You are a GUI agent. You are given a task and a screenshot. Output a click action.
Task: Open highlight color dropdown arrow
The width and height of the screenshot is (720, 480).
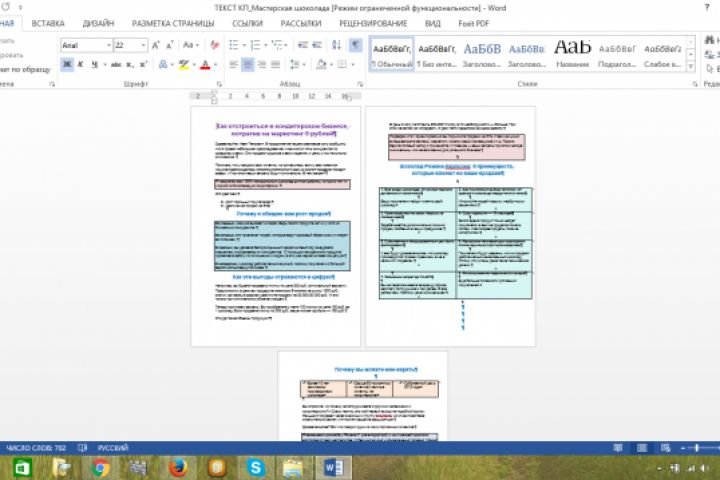194,64
